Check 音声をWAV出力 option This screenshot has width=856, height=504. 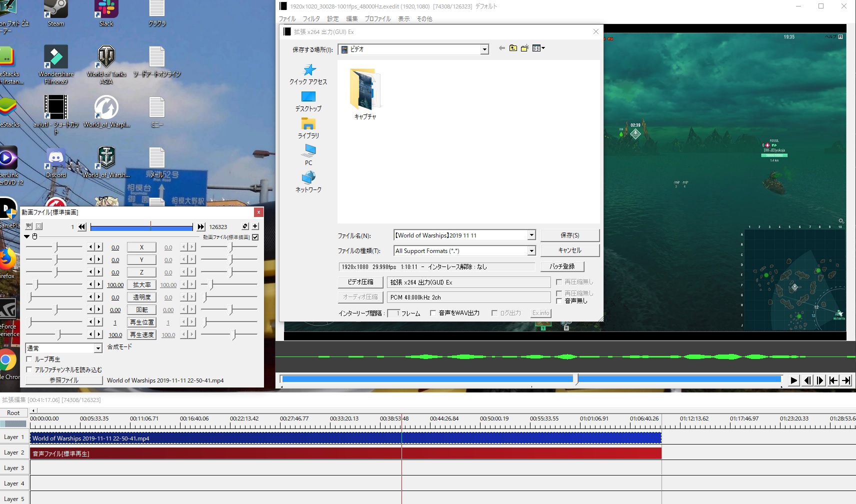coord(433,313)
